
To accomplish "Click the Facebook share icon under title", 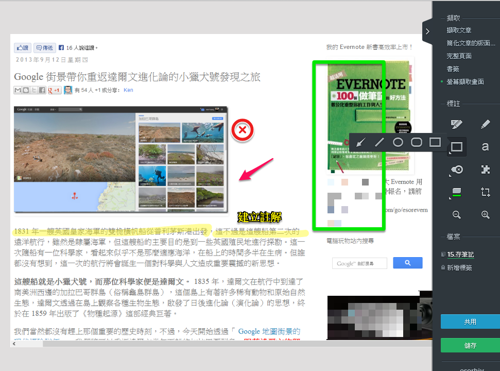I will (42, 90).
